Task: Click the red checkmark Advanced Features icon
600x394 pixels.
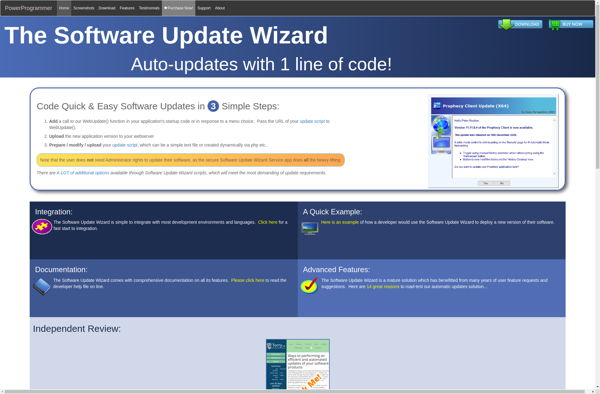Action: [x=309, y=285]
